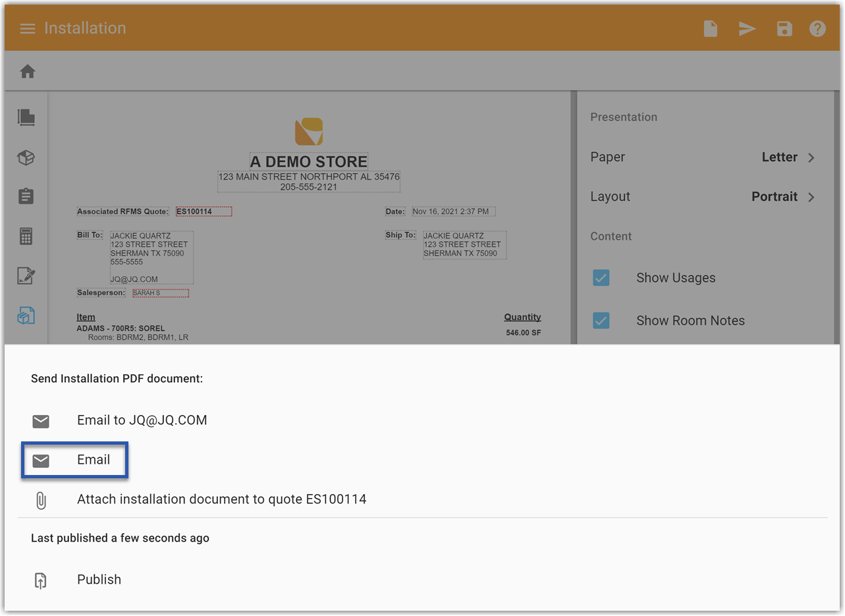Open the rooms layout sidebar icon
The image size is (845, 616).
(26, 117)
